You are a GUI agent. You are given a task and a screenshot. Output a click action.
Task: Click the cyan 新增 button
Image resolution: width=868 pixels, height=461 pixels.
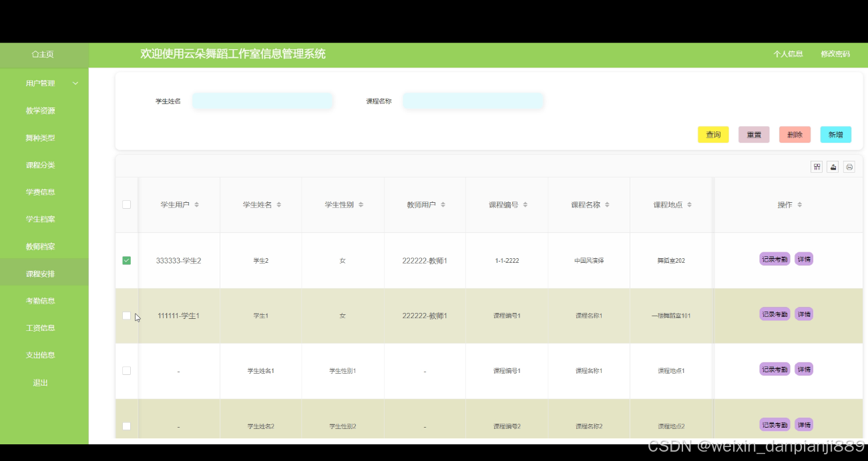click(x=835, y=135)
